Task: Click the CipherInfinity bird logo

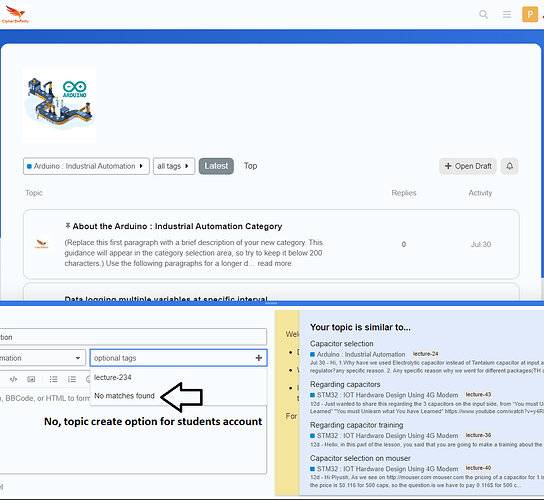Action: (15, 15)
